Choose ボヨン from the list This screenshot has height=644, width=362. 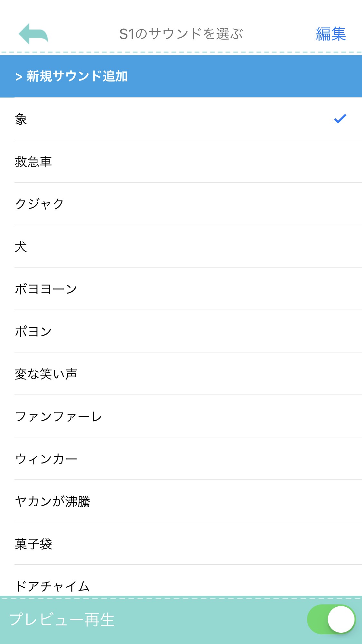33,331
